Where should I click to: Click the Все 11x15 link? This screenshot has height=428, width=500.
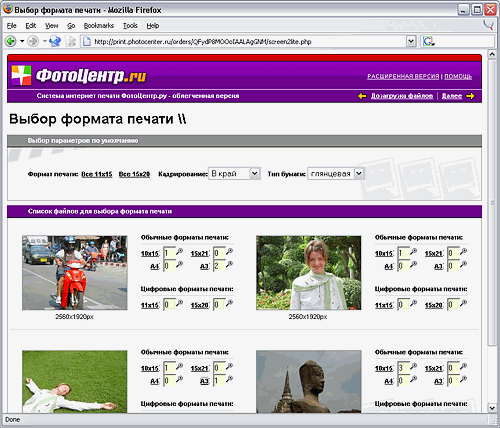pos(97,174)
